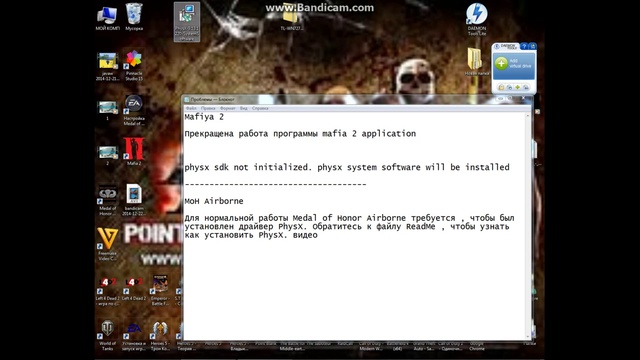This screenshot has height=360, width=640.
Task: Launch World of Tanks shortcut
Action: tap(107, 336)
